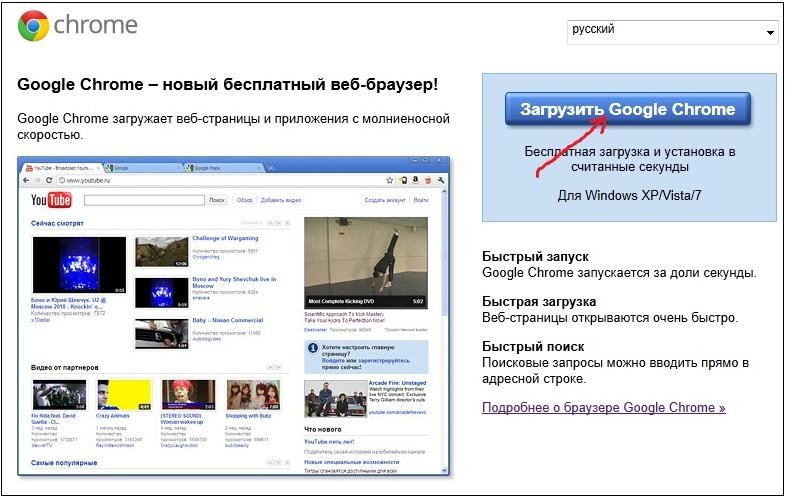Click the Crazy Animals video title
787x499 pixels.
pyautogui.click(x=112, y=416)
